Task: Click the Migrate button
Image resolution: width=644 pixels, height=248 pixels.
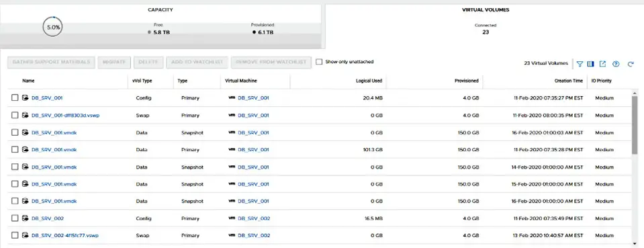Action: tap(114, 62)
